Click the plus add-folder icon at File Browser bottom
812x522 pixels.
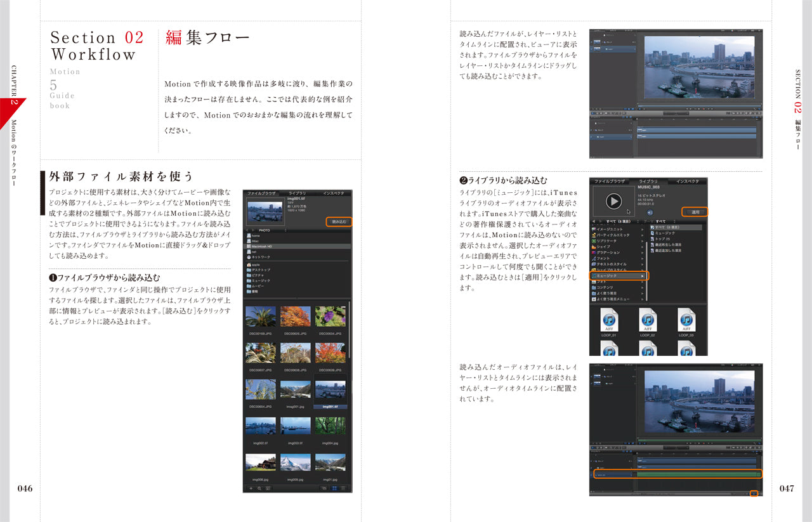251,488
